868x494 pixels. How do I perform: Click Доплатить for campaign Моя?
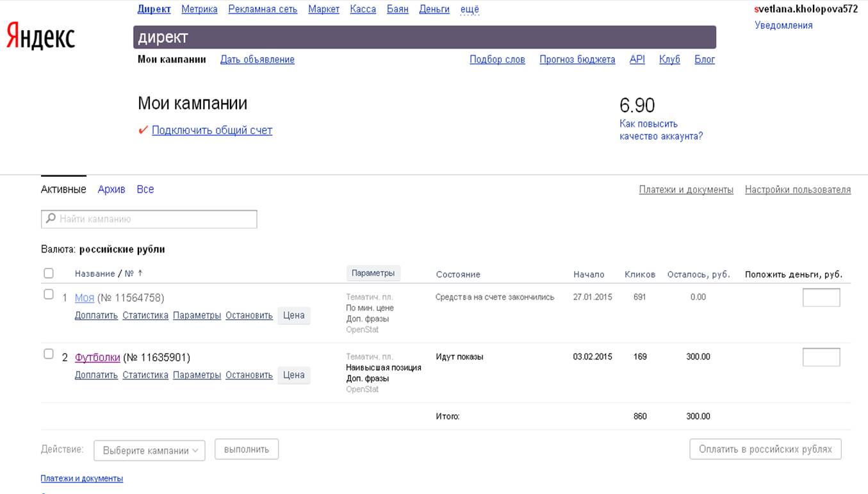tap(96, 315)
